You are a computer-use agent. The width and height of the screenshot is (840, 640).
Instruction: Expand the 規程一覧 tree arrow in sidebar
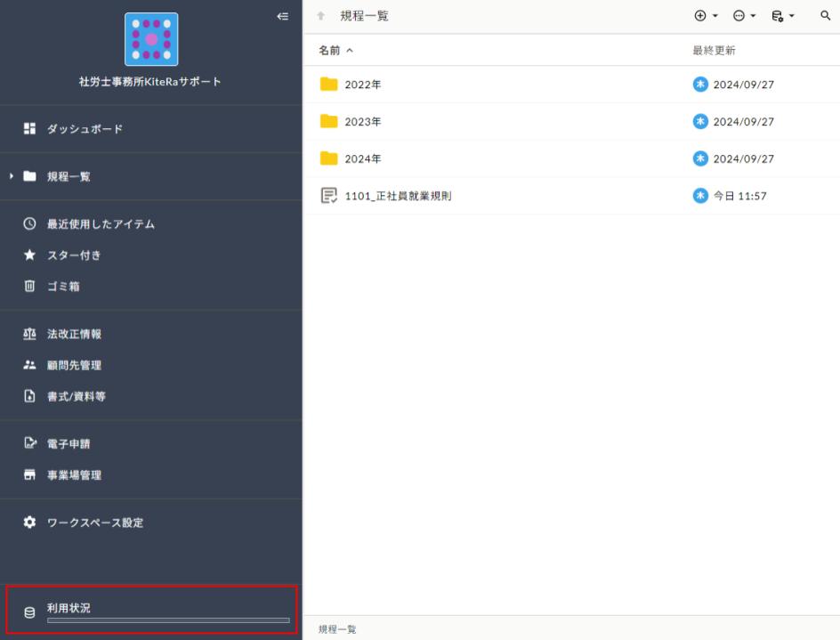click(x=12, y=176)
